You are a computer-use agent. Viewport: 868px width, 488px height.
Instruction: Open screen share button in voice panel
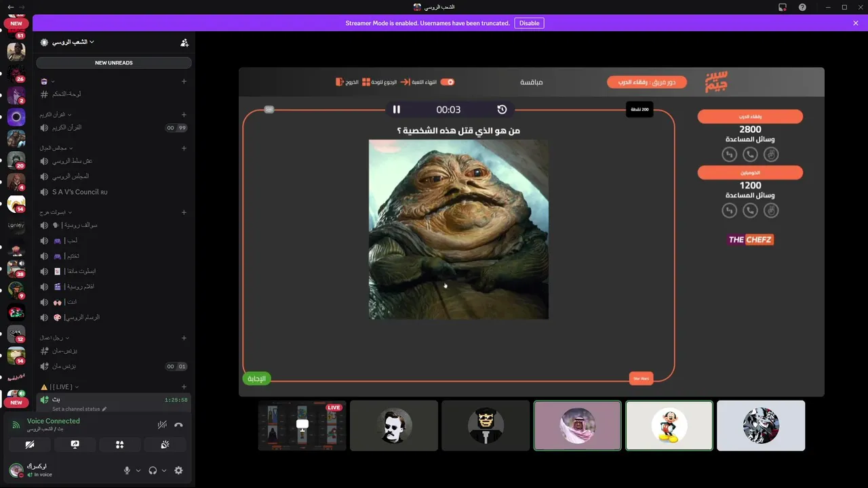75,445
